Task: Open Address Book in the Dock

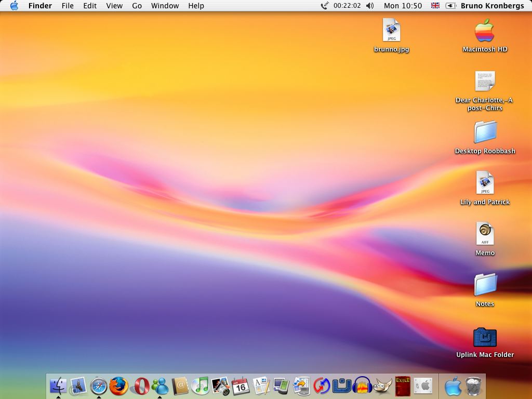Action: click(x=180, y=386)
